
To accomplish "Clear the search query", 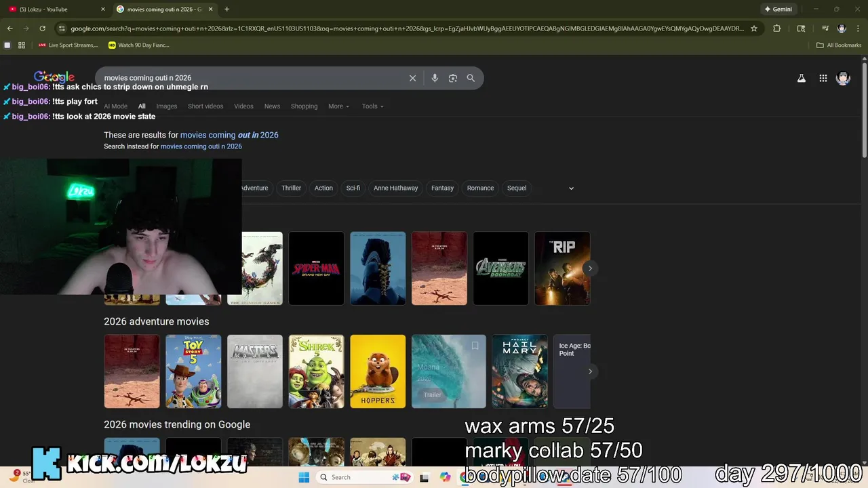I will (412, 78).
